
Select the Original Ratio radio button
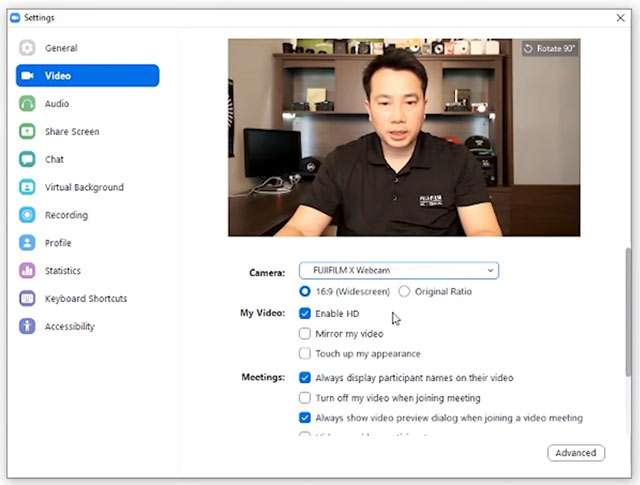coord(404,292)
